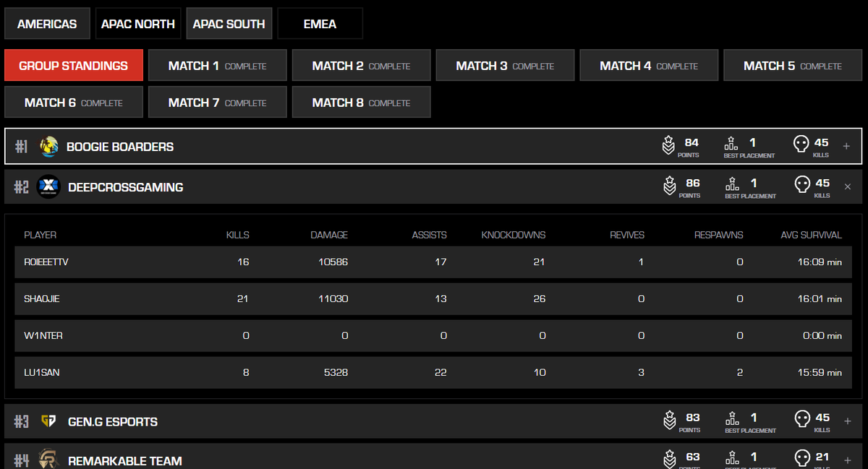Screen dimensions: 868x469
Task: Click player name ROIEEETTV
Action: [46, 262]
